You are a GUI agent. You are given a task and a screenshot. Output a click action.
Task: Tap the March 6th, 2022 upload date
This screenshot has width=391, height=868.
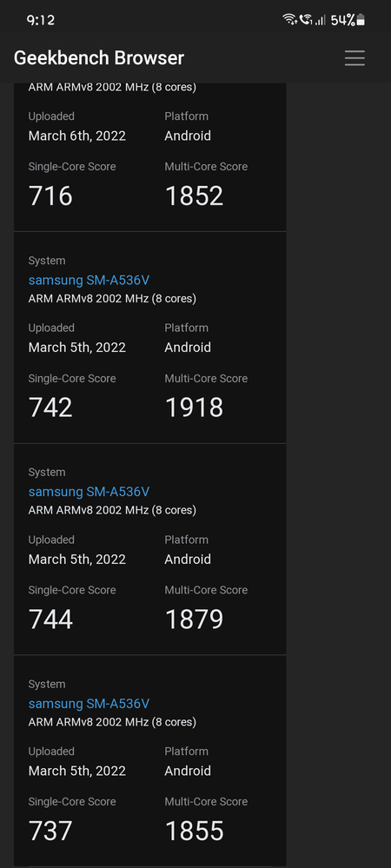click(x=77, y=136)
